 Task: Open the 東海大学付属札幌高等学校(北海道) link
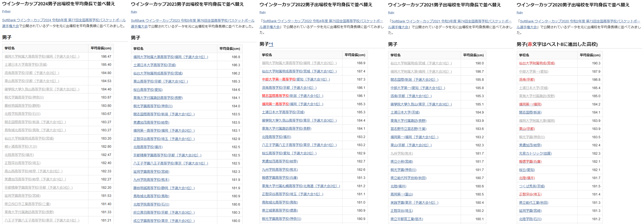point(301,186)
